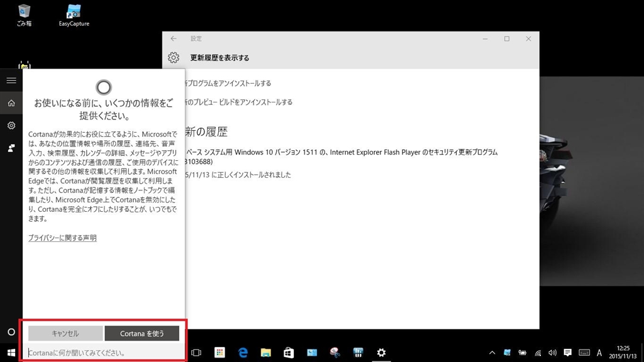Click the キャンセル button
The width and height of the screenshot is (644, 362).
(65, 333)
